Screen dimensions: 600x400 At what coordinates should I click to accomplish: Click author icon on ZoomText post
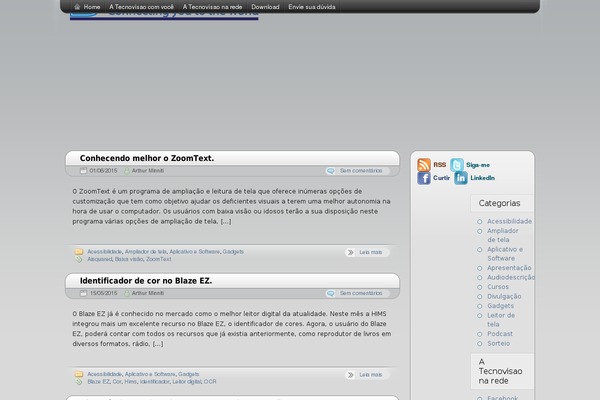pyautogui.click(x=127, y=171)
